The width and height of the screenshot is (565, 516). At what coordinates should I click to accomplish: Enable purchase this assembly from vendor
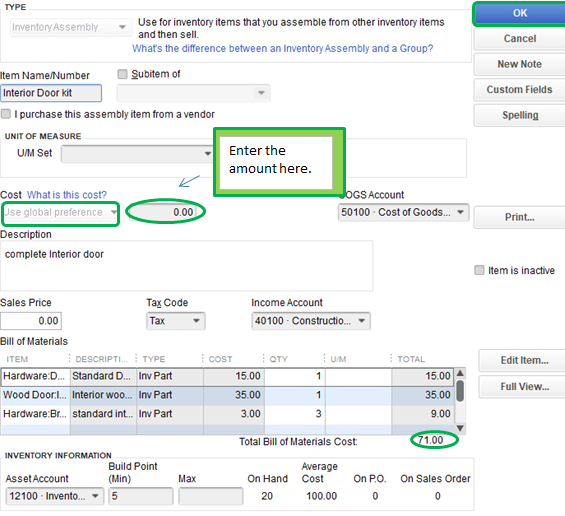tap(6, 114)
